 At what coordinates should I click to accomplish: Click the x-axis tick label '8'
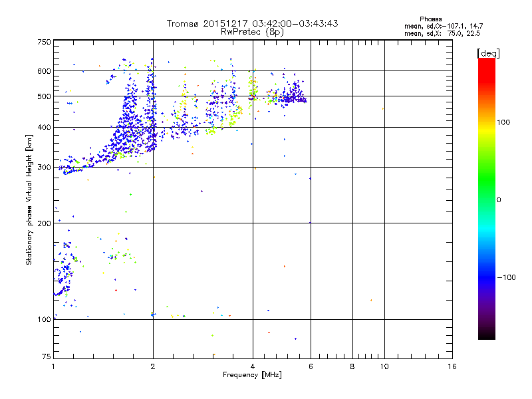(x=352, y=366)
